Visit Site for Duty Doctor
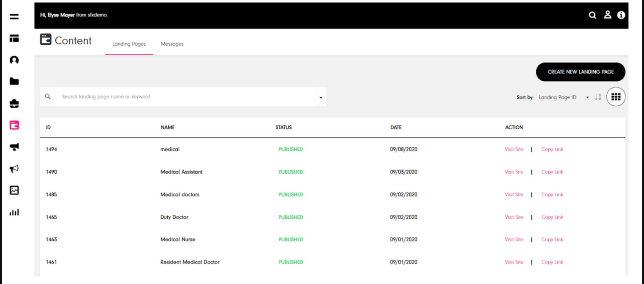Viewport: 644px width, 284px height. [x=514, y=217]
